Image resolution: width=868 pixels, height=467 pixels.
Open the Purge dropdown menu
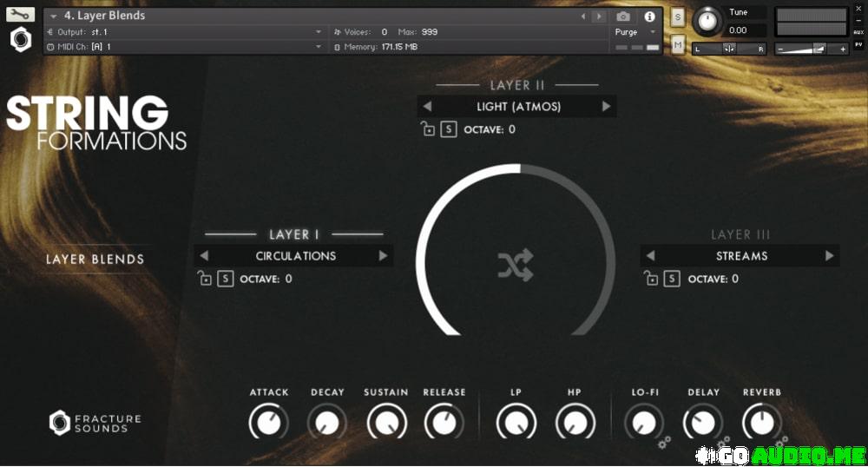click(635, 32)
